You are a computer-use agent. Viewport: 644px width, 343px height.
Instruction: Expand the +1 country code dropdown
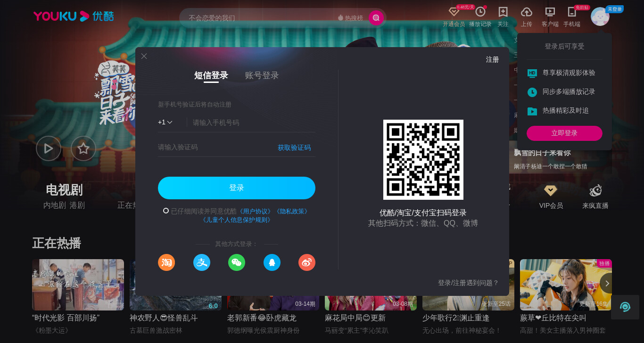pos(165,122)
